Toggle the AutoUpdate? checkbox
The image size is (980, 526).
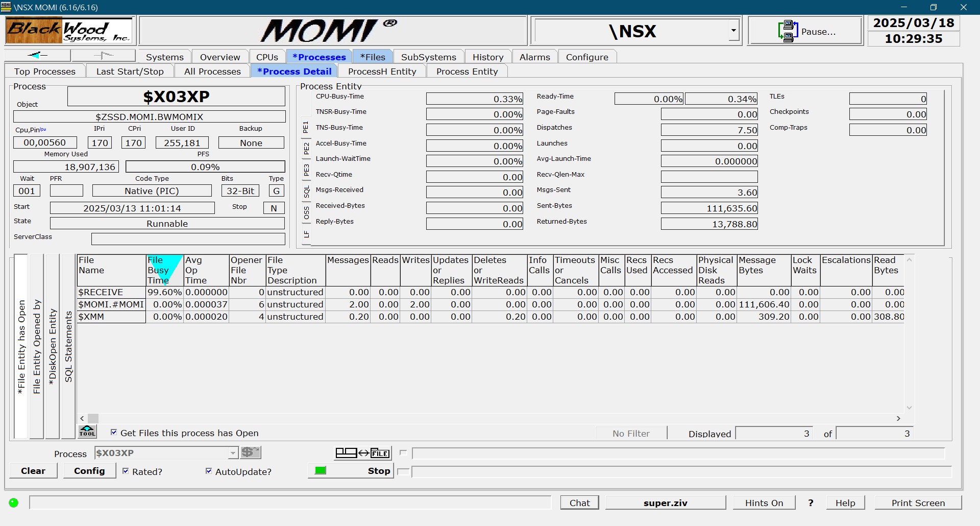tap(209, 471)
